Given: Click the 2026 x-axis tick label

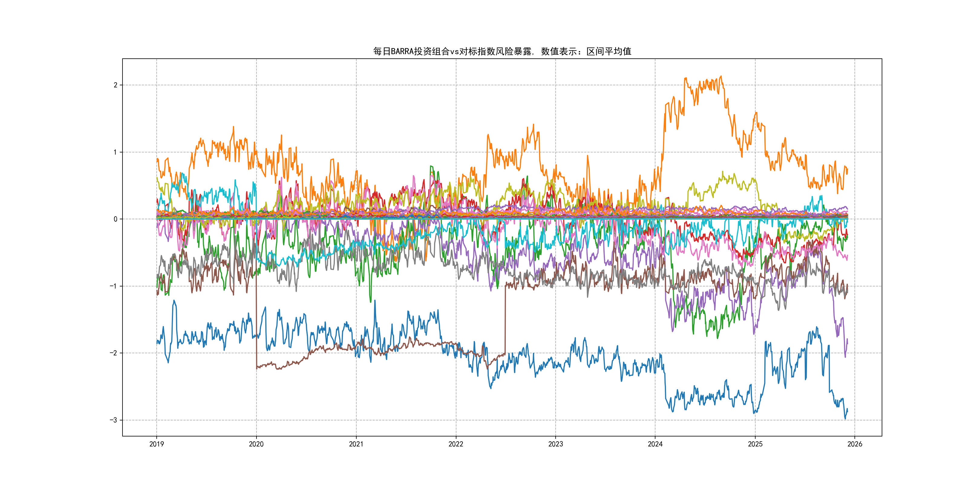Looking at the screenshot, I should (855, 444).
